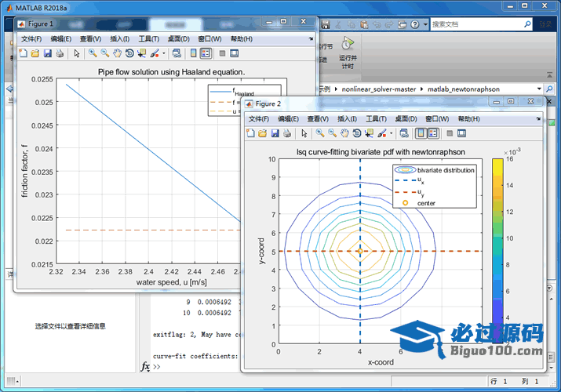This screenshot has width=561, height=392.
Task: Click command window prompt next to fx
Action: (x=157, y=367)
